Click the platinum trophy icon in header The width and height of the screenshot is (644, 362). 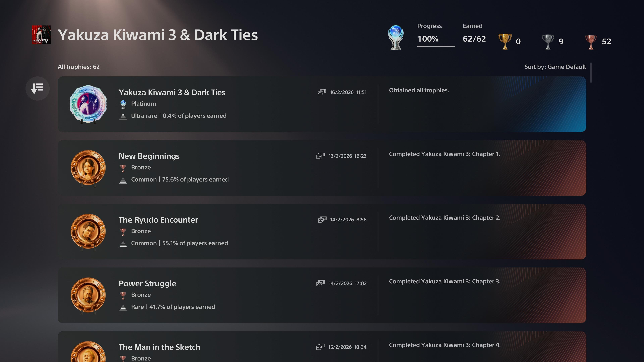[x=395, y=38]
